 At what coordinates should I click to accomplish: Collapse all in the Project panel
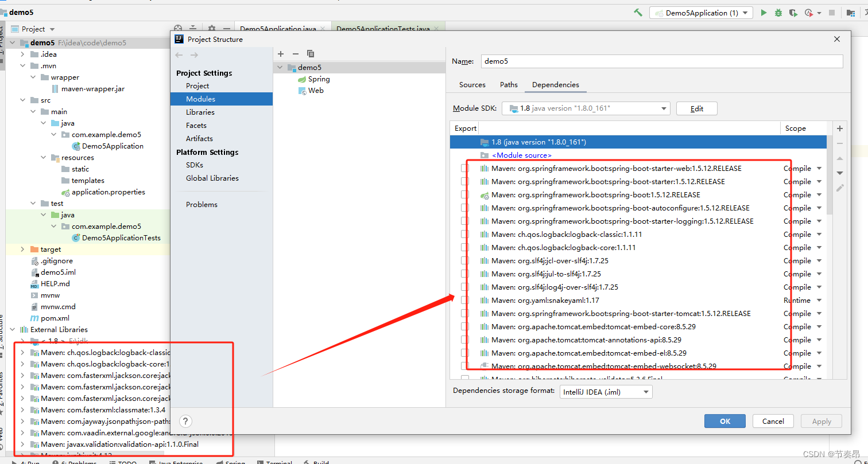pyautogui.click(x=193, y=28)
